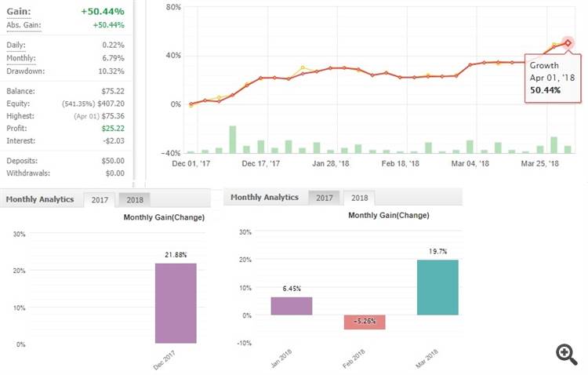Select the 2018 tab above the Jan–Mar 2018 chart
Image resolution: width=588 pixels, height=375 pixels.
click(359, 198)
